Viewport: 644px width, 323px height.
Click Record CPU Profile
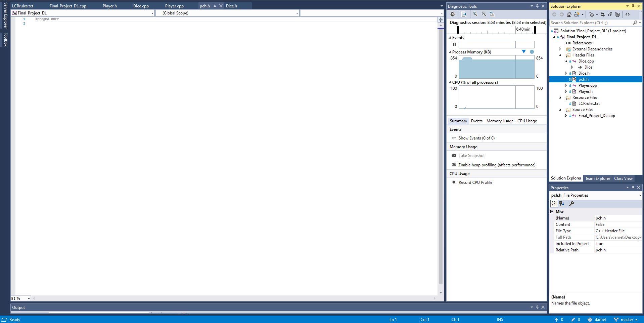coord(475,182)
